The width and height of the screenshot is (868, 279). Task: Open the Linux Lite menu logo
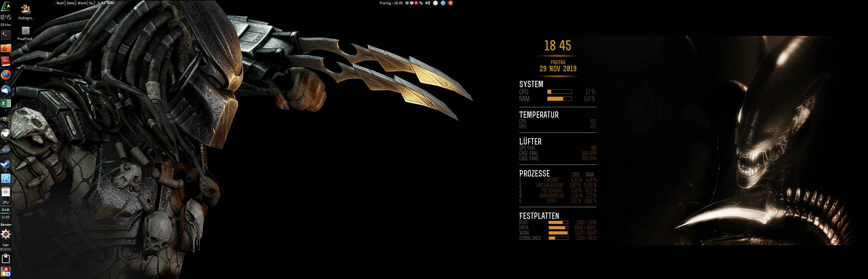point(6,6)
